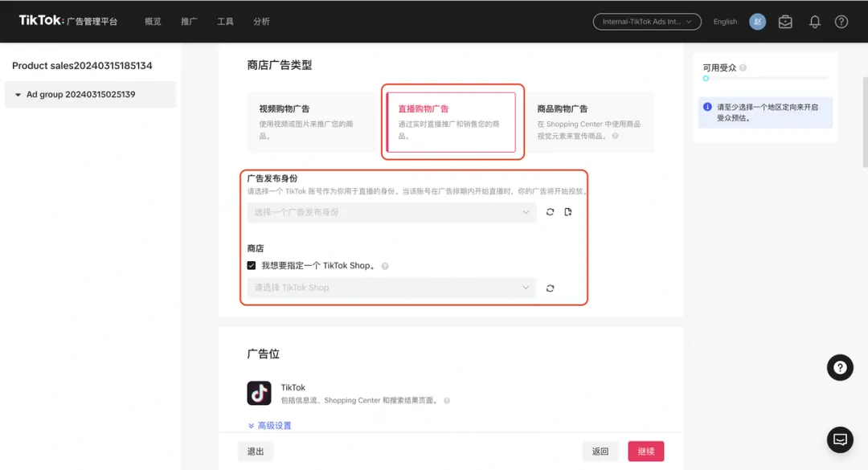Image resolution: width=868 pixels, height=470 pixels.
Task: Click 请至少选择一个地区定向 notice text
Action: pos(768,112)
